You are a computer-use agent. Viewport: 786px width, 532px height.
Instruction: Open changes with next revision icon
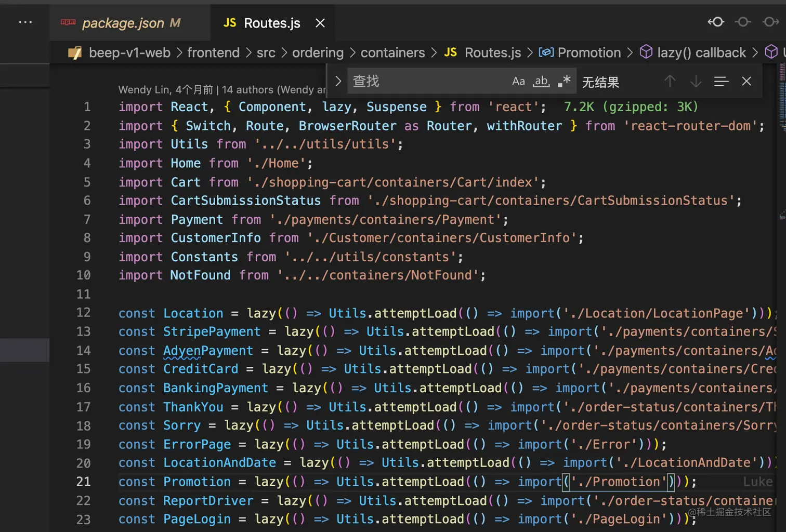pos(770,22)
